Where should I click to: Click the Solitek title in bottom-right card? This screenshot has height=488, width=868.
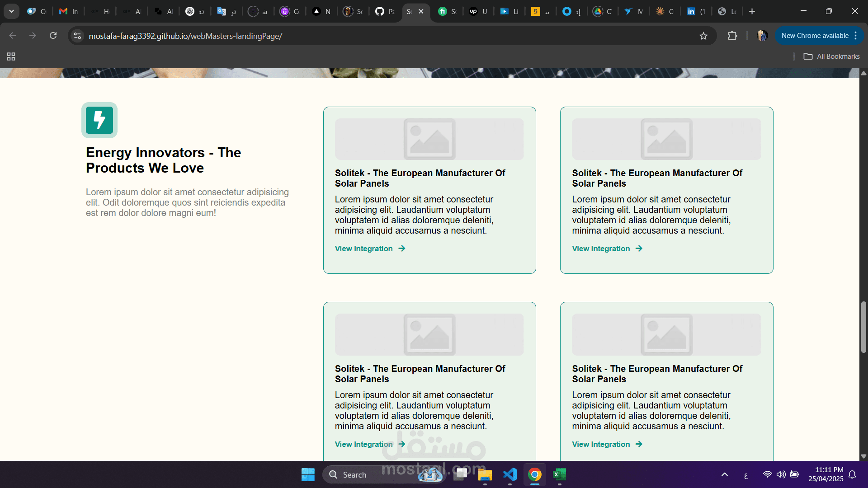pos(657,374)
